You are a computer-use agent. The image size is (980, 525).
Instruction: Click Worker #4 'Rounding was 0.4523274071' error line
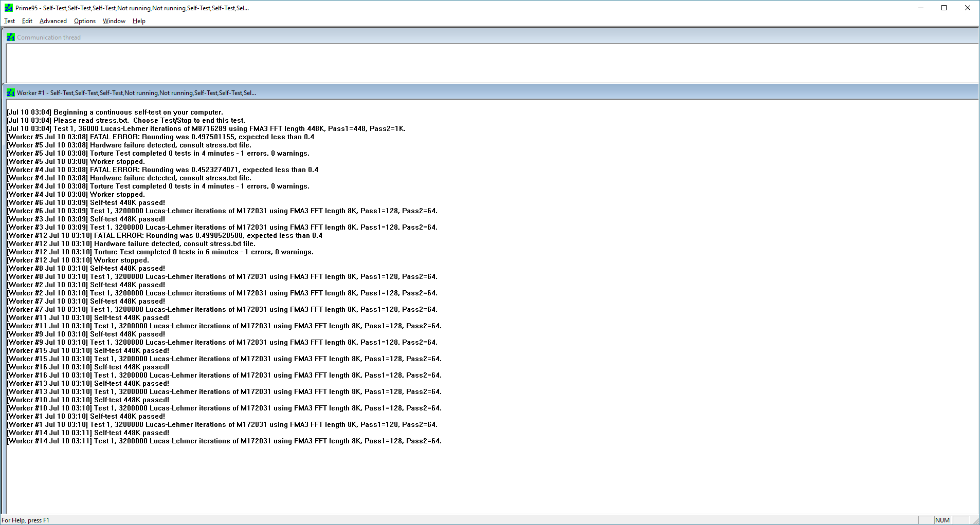click(x=162, y=170)
